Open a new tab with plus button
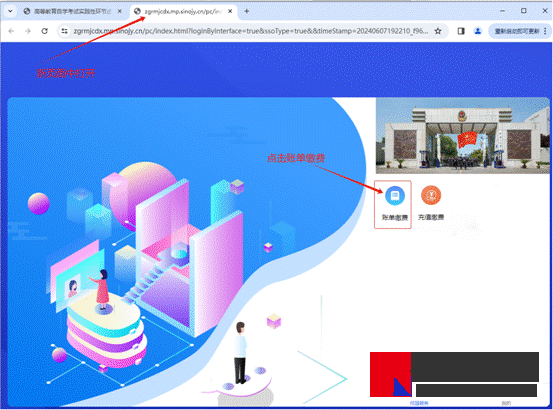 pos(247,11)
